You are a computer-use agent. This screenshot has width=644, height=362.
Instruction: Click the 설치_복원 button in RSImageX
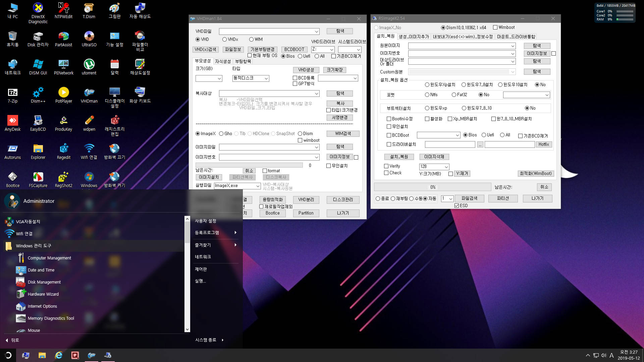(x=399, y=157)
